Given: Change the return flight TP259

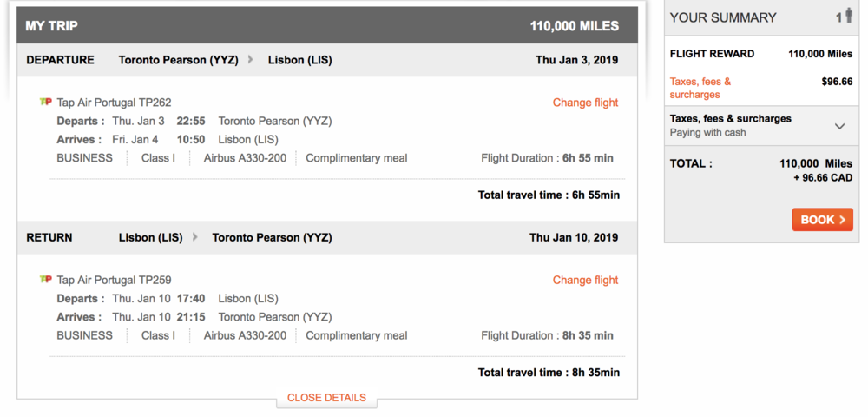Looking at the screenshot, I should pyautogui.click(x=585, y=280).
